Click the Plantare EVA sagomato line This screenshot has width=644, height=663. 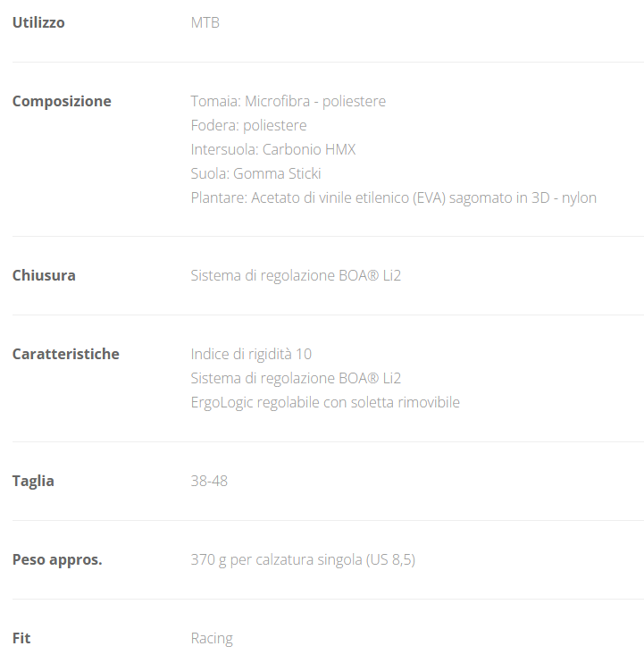pos(393,197)
